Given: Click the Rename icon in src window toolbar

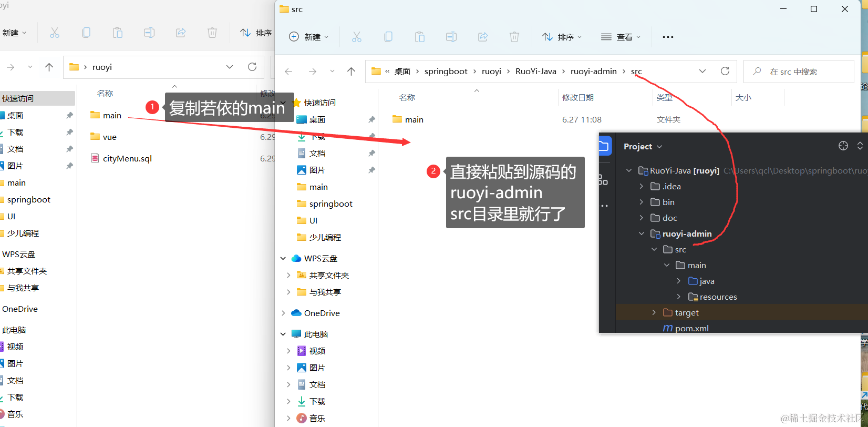Looking at the screenshot, I should (451, 37).
